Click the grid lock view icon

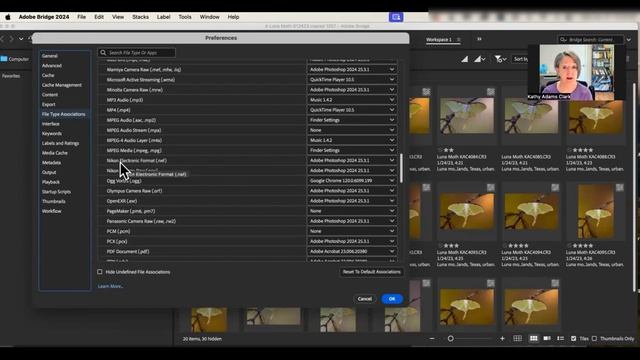(518, 338)
